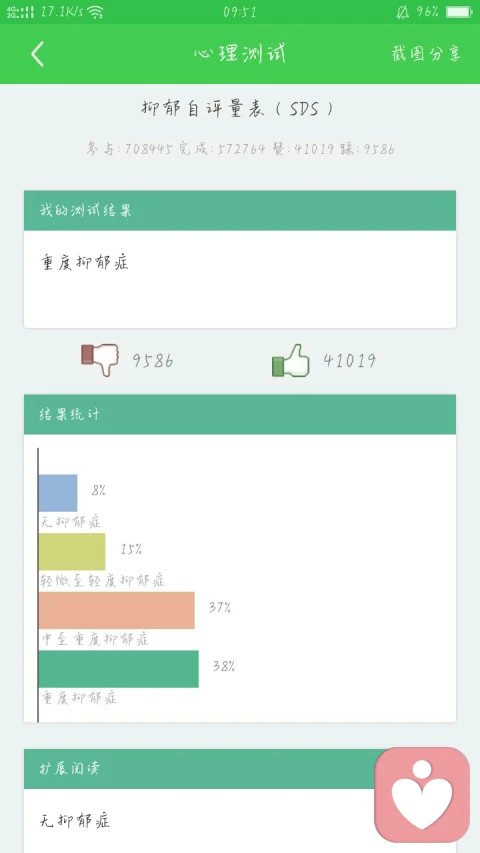The height and width of the screenshot is (853, 480).
Task: Share screenshot via 截图分享 button
Action: [x=426, y=54]
